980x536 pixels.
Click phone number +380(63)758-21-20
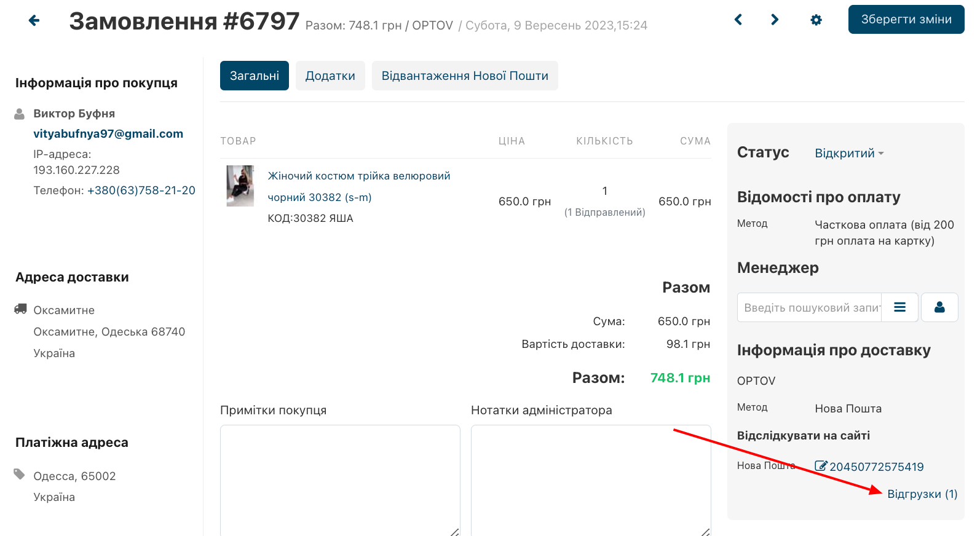[x=141, y=191]
